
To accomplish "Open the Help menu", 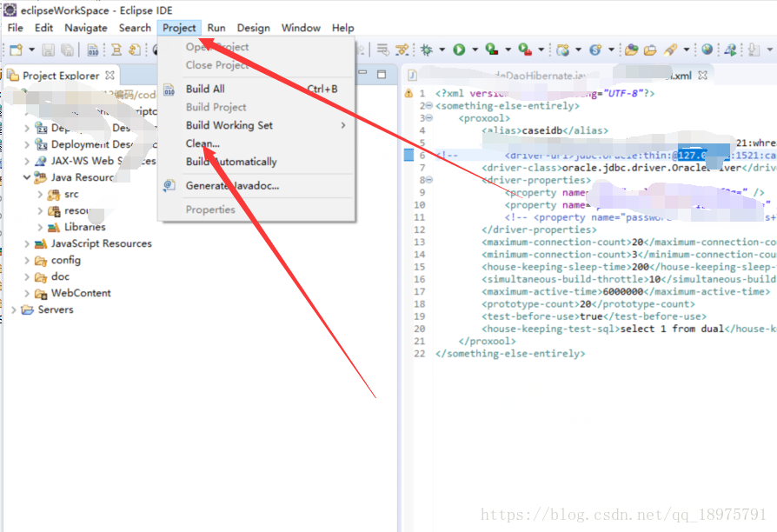I will [x=343, y=28].
